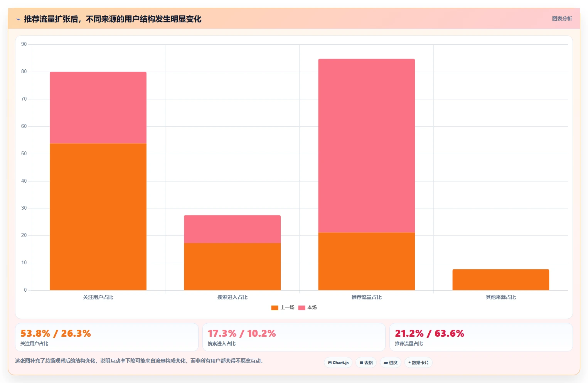Toggle the 本场 legend item
588x383 pixels.
(308, 307)
